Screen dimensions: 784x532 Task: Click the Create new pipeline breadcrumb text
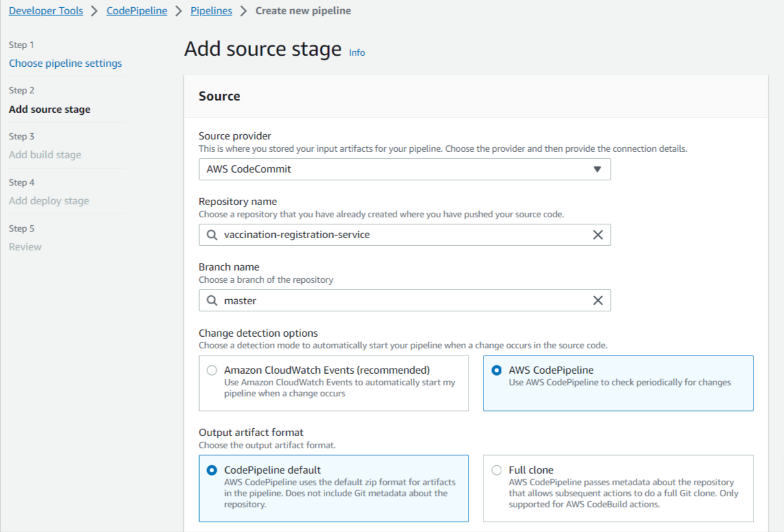click(x=303, y=11)
